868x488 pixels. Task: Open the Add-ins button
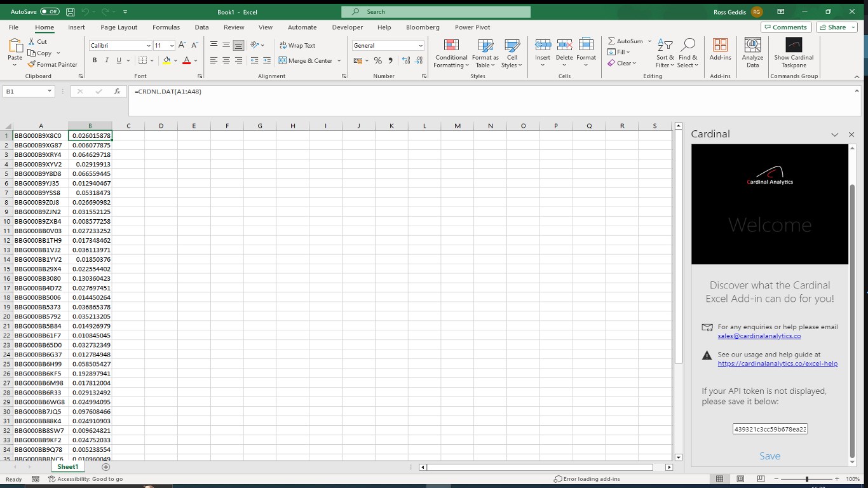coord(720,50)
